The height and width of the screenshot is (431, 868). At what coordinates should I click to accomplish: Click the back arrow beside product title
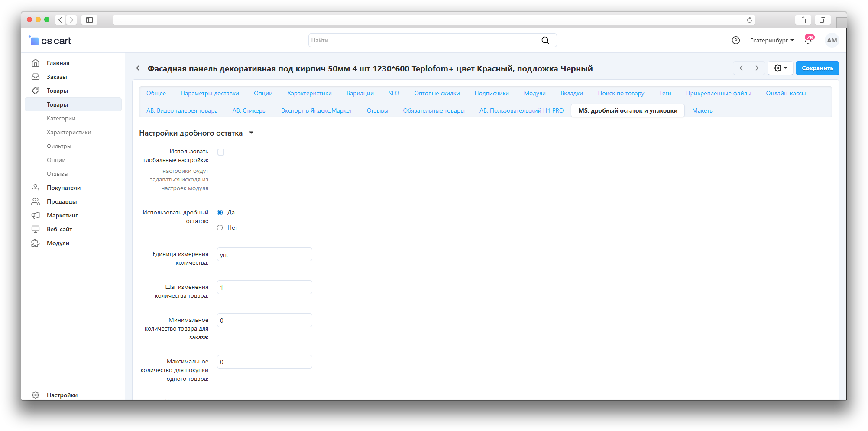point(139,68)
